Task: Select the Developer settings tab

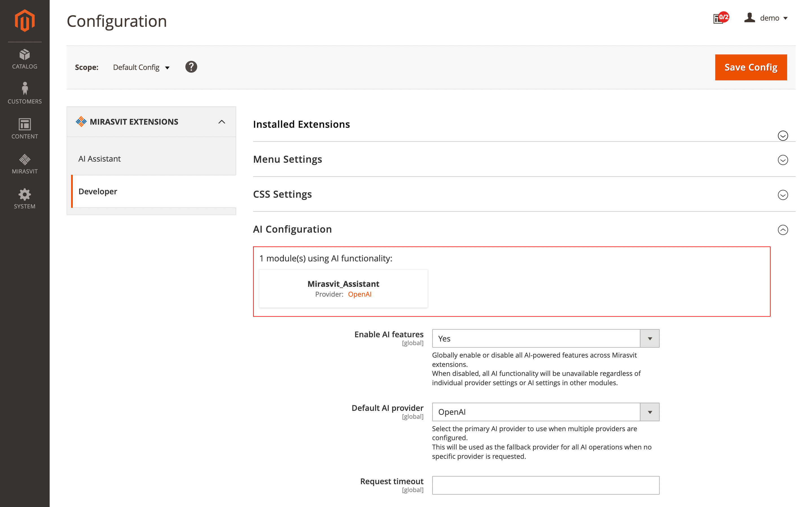Action: pos(98,191)
